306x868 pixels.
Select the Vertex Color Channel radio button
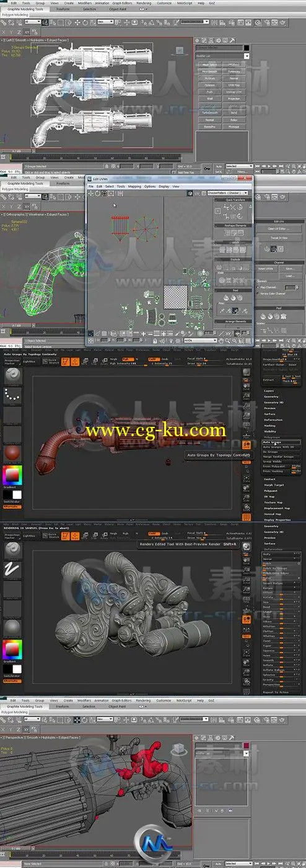(x=258, y=293)
